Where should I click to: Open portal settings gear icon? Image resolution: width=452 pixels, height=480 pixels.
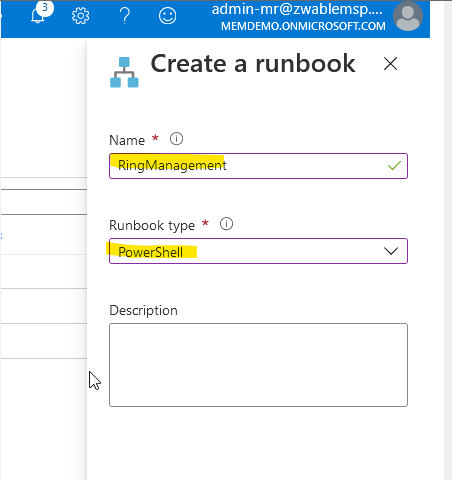pyautogui.click(x=81, y=16)
